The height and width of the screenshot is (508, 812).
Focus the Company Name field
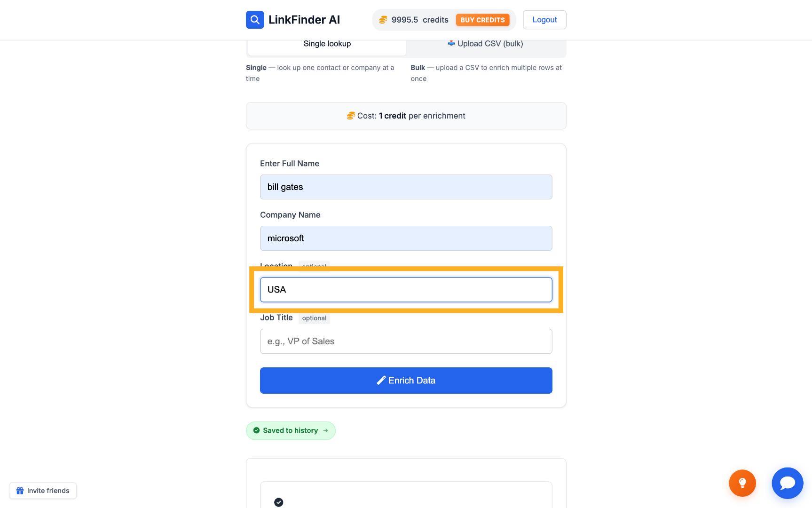coord(406,238)
